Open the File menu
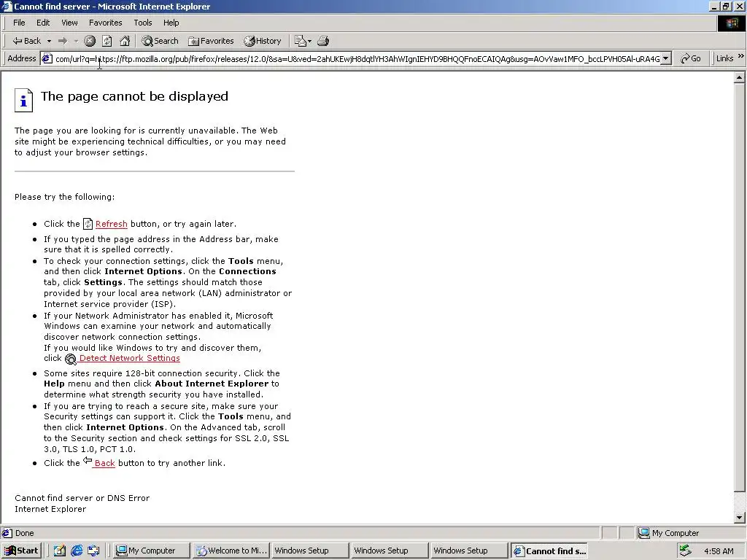 click(19, 23)
